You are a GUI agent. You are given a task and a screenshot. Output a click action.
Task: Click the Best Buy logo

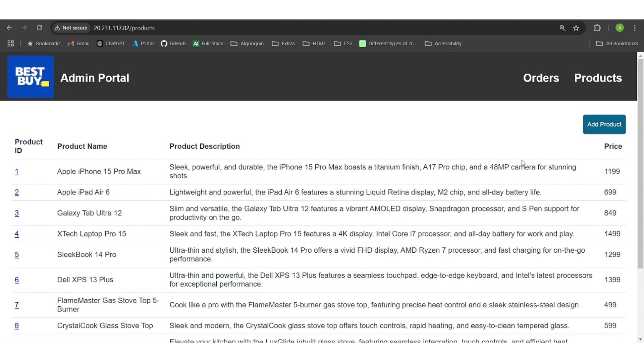[x=31, y=77]
